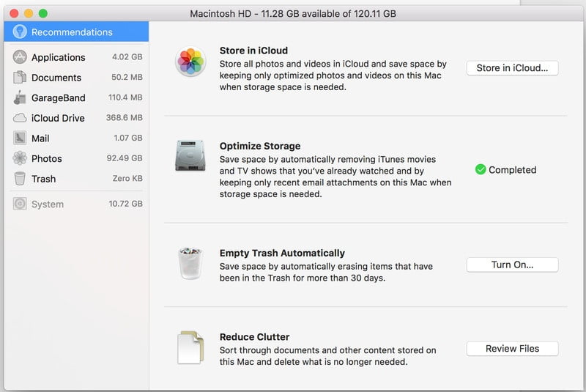Open the Trash category in sidebar
Viewport: 586px width, 392px height.
click(x=76, y=179)
